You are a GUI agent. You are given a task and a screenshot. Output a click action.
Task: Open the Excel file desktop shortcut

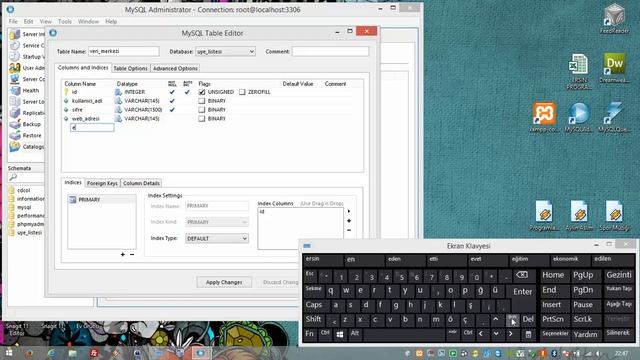tap(579, 72)
